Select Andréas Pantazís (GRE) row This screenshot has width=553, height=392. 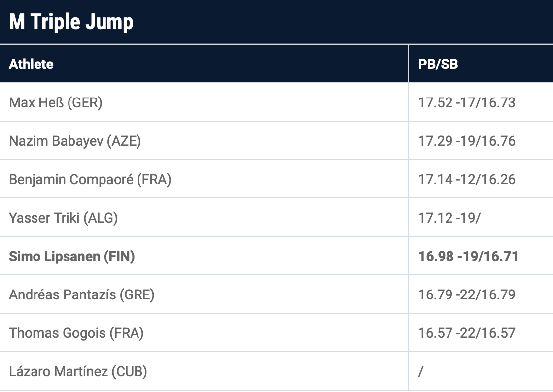tap(81, 294)
